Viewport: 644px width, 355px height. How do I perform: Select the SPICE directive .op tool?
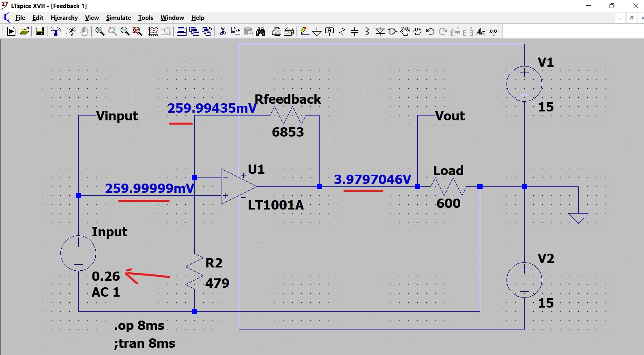click(x=493, y=32)
